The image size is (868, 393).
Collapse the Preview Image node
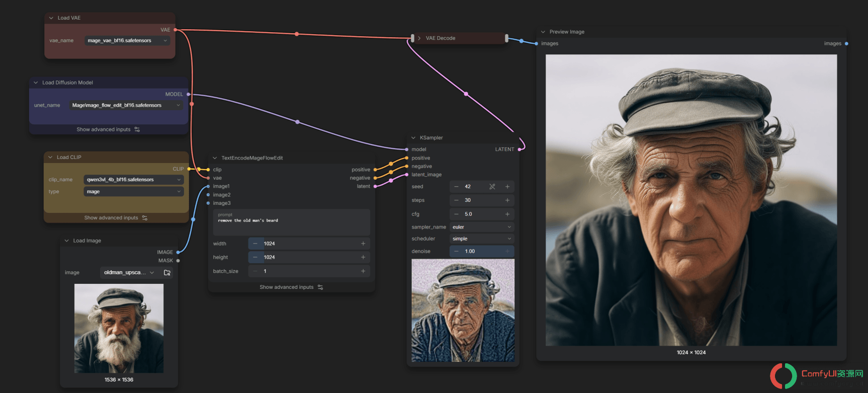tap(543, 32)
